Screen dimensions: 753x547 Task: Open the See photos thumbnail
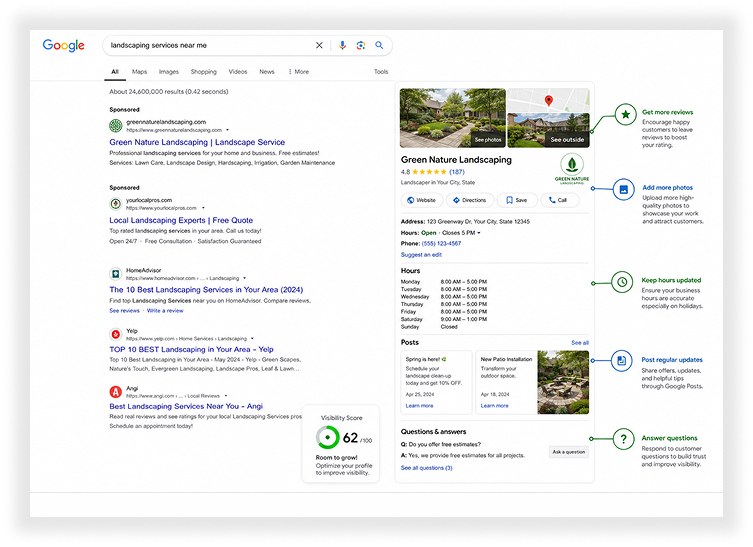tap(452, 118)
